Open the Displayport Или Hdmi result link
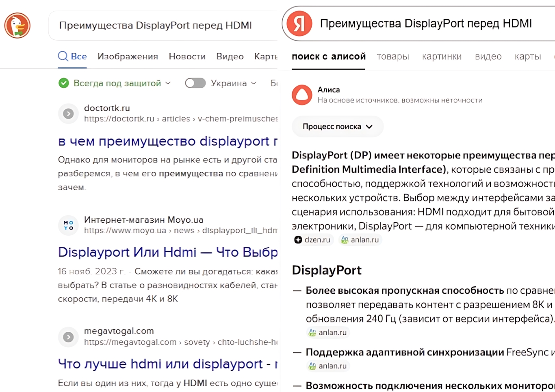555x392 pixels. (167, 252)
